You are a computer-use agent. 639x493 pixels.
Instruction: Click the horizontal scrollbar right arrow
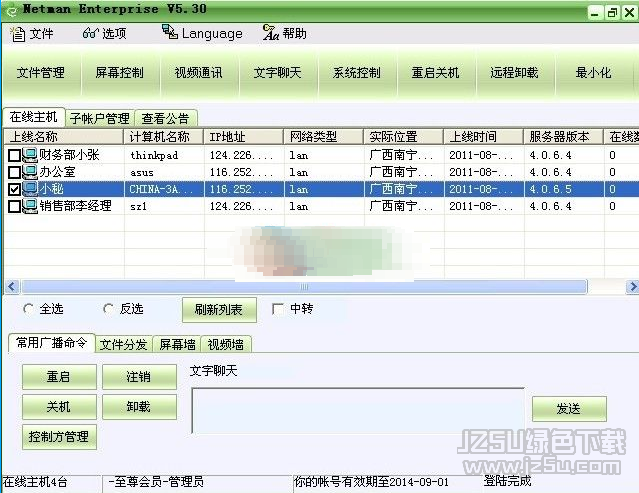tap(632, 287)
